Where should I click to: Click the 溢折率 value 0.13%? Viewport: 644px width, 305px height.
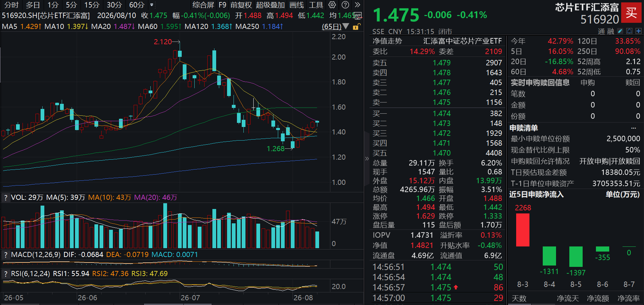tap(491, 235)
